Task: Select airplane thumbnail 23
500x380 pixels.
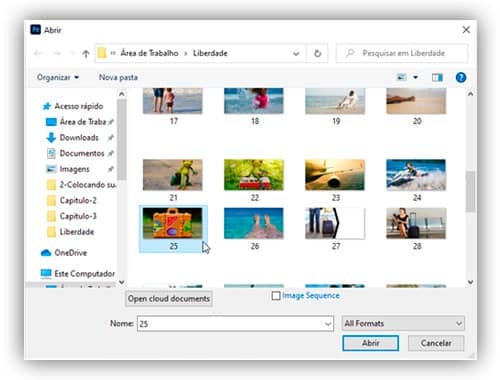Action: (x=335, y=175)
